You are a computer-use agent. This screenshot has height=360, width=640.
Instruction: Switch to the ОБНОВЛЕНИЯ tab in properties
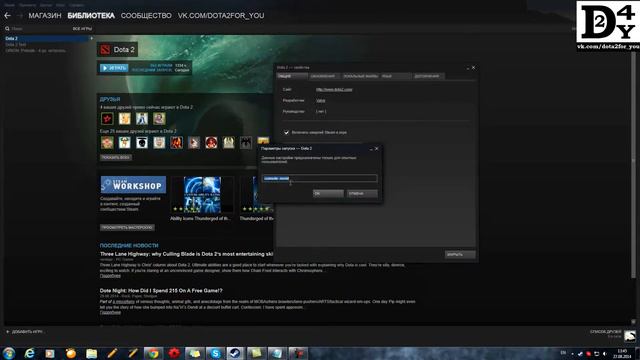(x=324, y=76)
